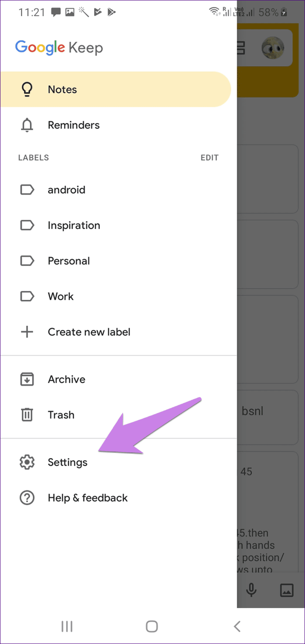The image size is (305, 644).
Task: Click the Personal label tag icon
Action: click(x=27, y=261)
